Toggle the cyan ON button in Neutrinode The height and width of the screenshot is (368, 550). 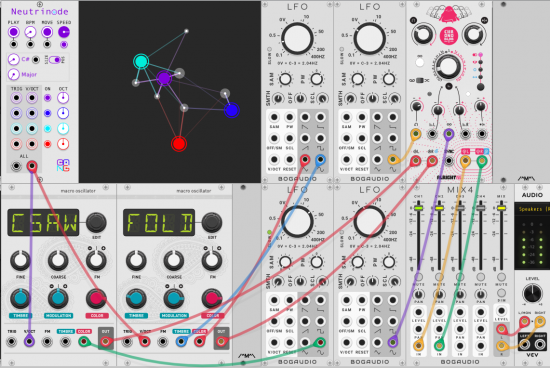[47, 129]
